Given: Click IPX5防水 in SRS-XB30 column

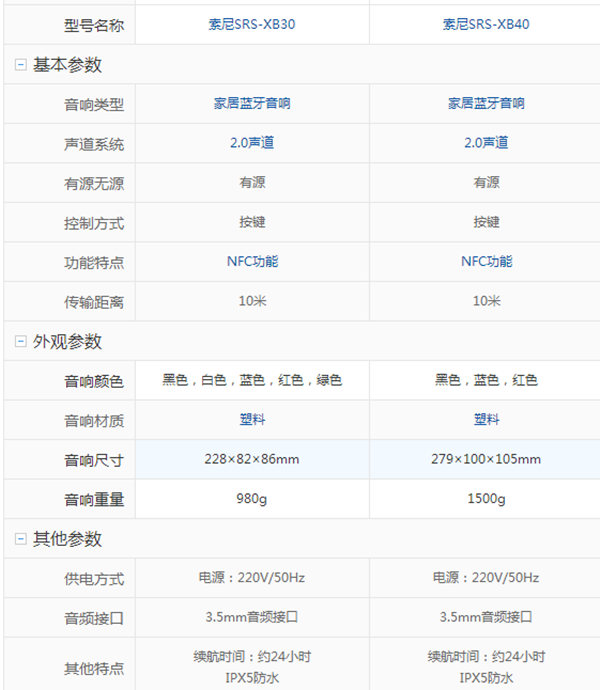Looking at the screenshot, I should click(x=252, y=678).
